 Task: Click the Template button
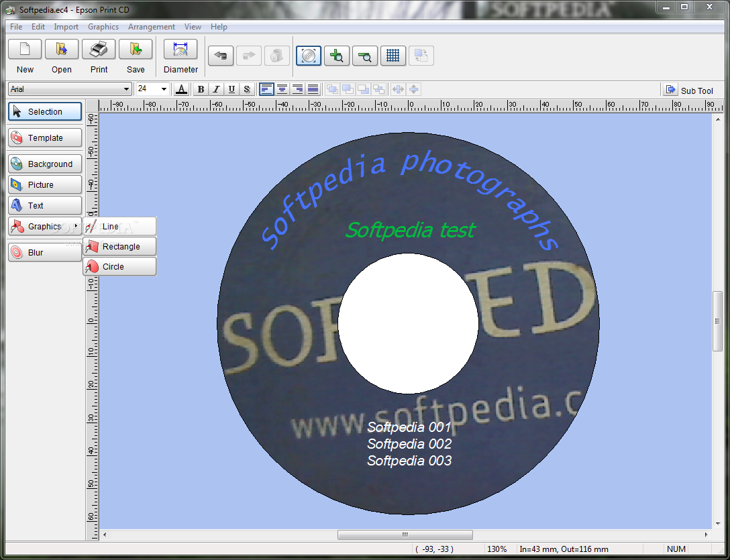click(x=45, y=137)
